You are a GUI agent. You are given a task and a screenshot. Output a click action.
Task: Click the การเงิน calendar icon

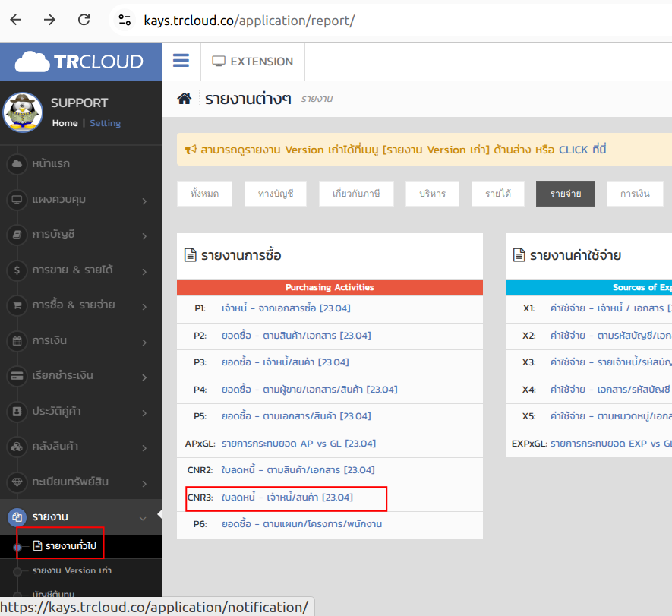[17, 341]
